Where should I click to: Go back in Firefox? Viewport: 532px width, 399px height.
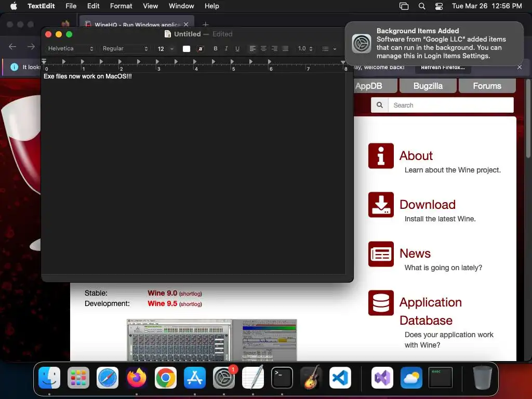tap(12, 46)
